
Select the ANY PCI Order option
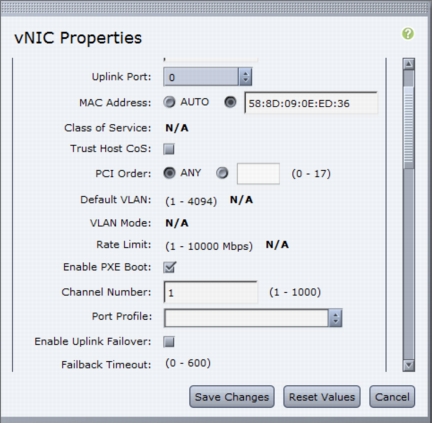coord(169,173)
